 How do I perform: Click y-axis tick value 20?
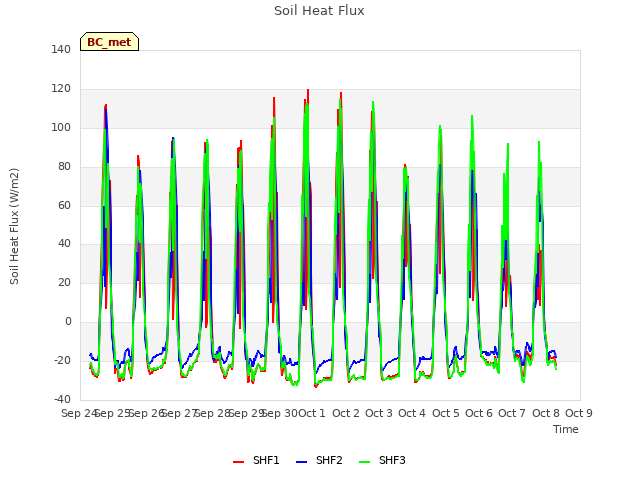tap(64, 282)
